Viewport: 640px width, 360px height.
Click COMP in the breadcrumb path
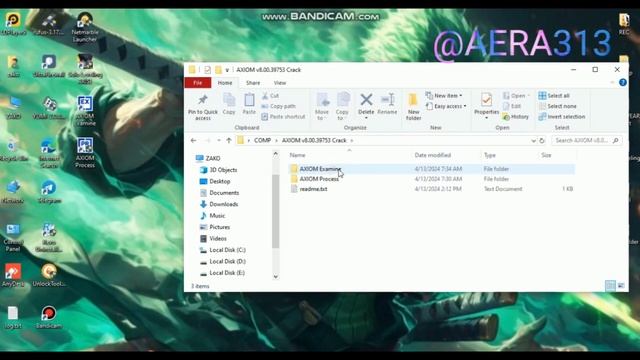pyautogui.click(x=262, y=140)
